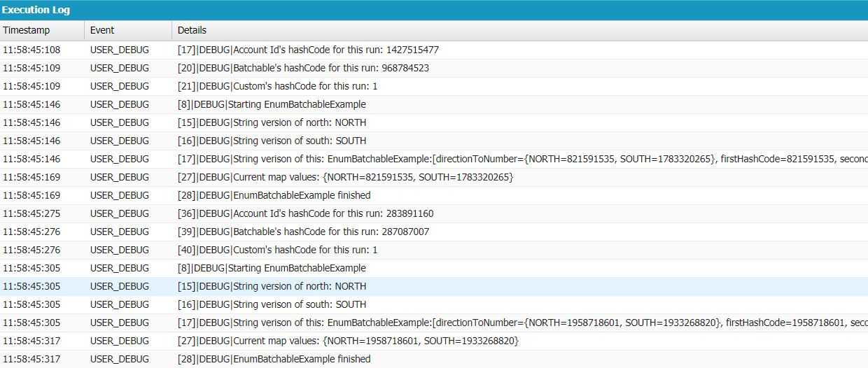Select the [21] Custom's hashCode row
The image size is (868, 368).
[434, 86]
